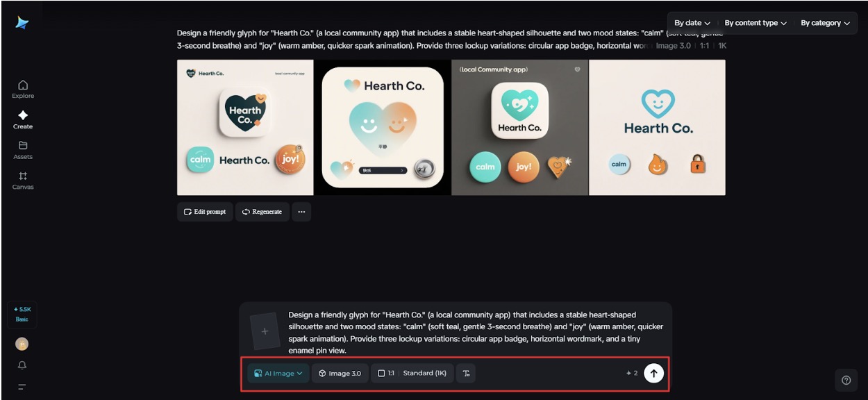
Task: Open the By category filter dropdown
Action: (x=825, y=23)
